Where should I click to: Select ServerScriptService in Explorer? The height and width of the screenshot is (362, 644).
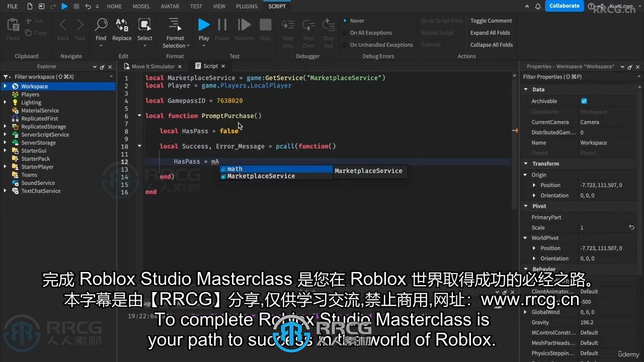[45, 135]
